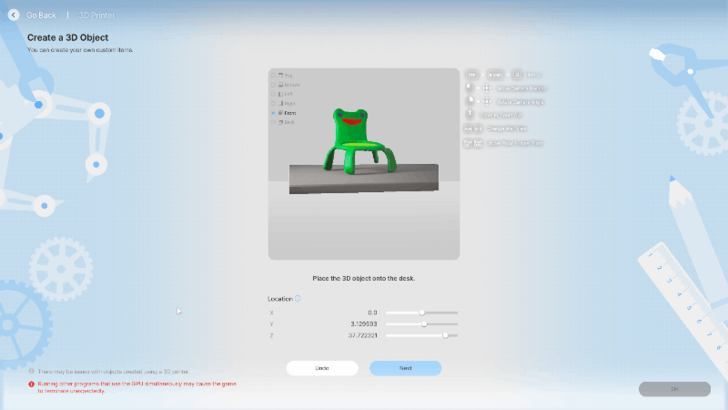This screenshot has height=410, width=728.
Task: Click the Undo button
Action: (x=322, y=368)
